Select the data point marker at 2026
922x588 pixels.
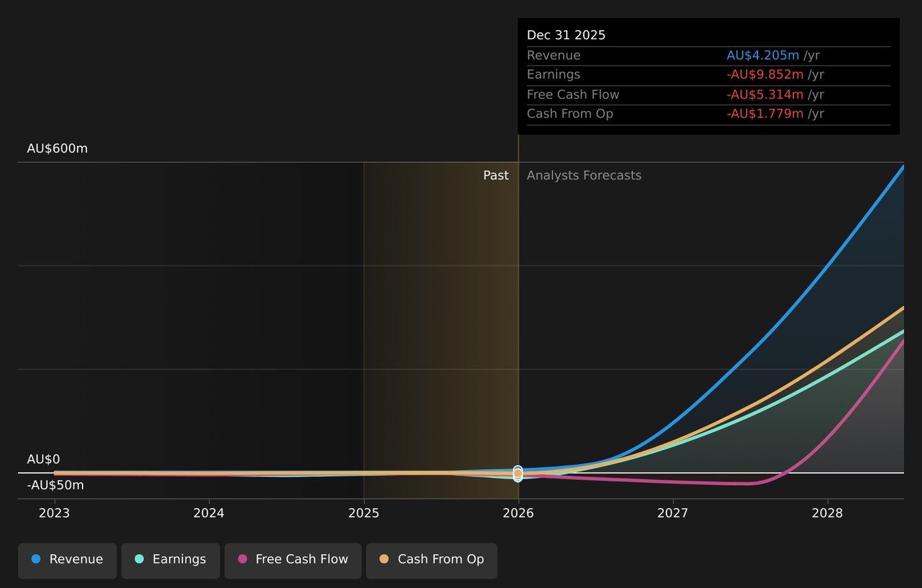pos(518,473)
